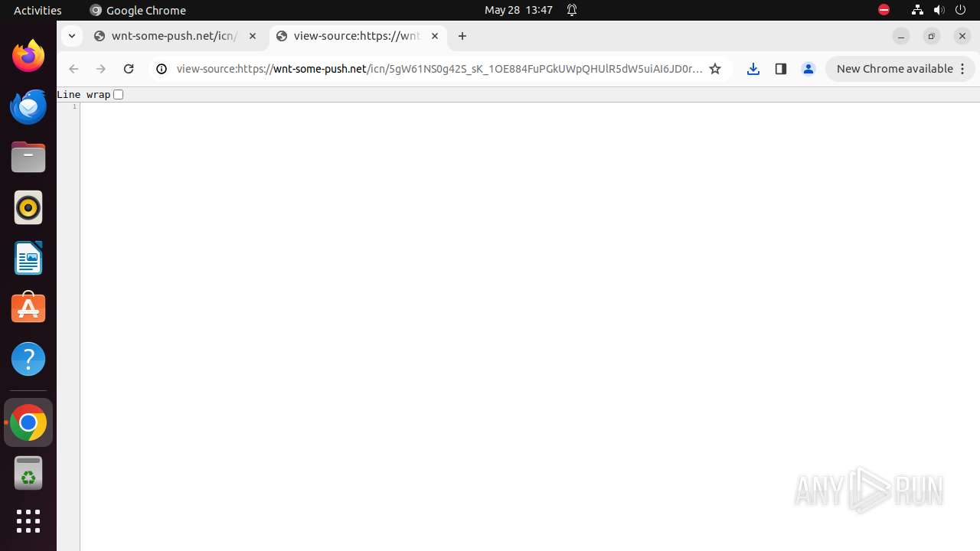Open Ubuntu Software from the dock
980x551 pixels.
tap(28, 308)
